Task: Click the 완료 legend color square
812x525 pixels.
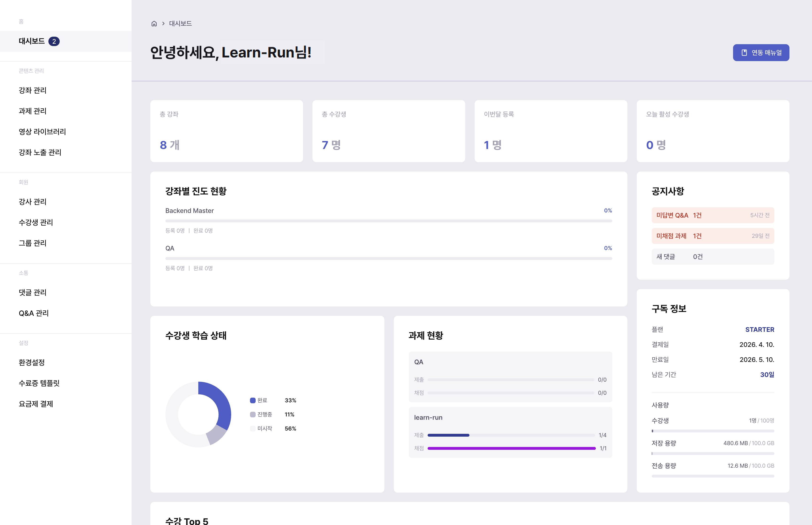Action: pos(253,400)
